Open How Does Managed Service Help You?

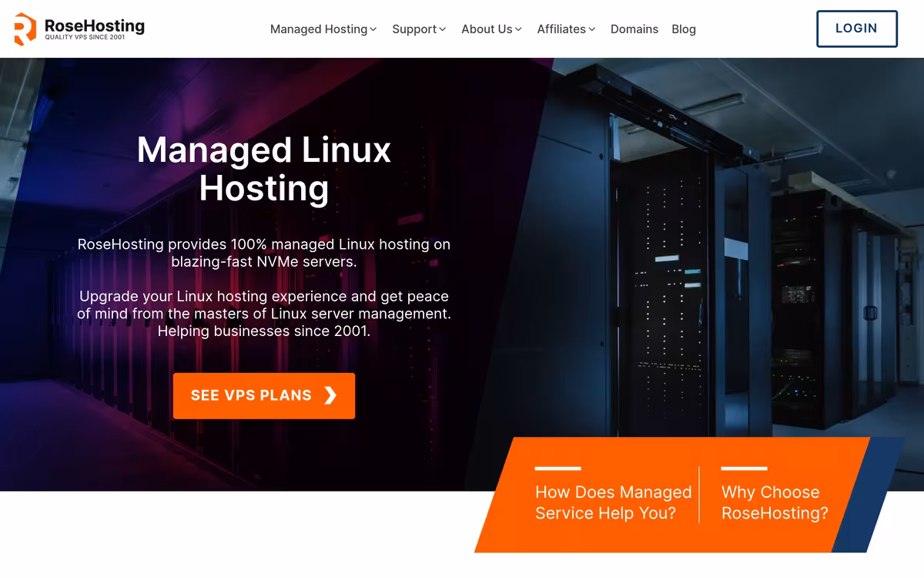tap(614, 502)
